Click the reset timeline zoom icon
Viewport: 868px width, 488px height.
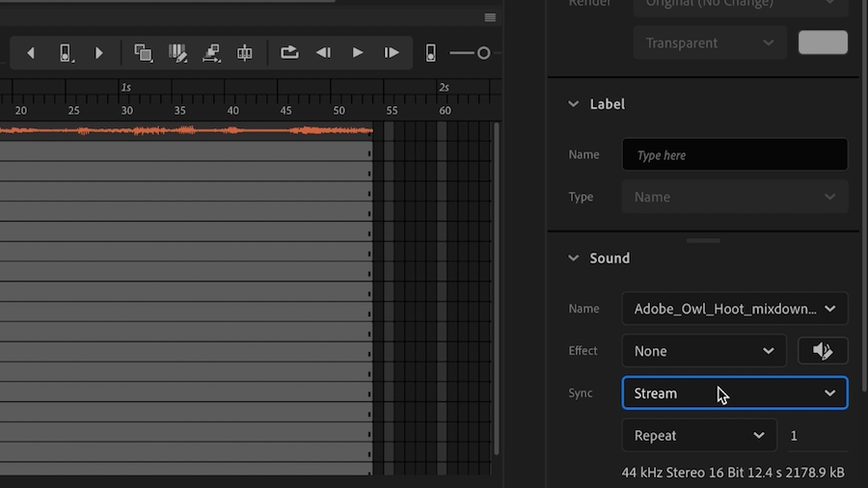[431, 53]
